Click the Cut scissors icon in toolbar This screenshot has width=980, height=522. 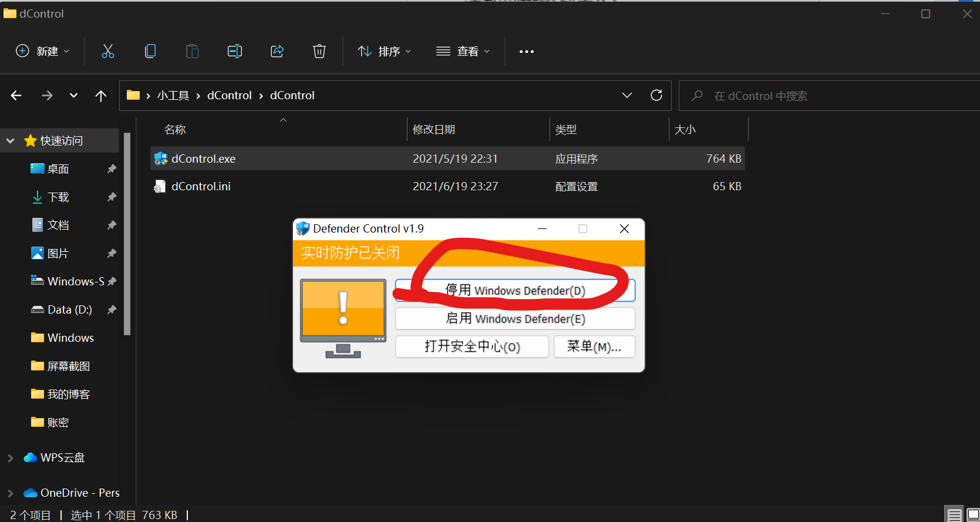pyautogui.click(x=108, y=51)
